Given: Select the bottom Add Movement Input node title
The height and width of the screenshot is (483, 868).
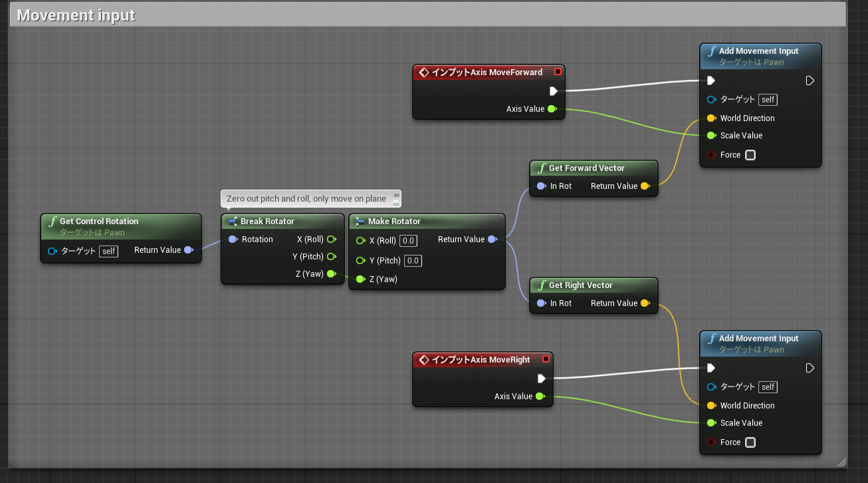Looking at the screenshot, I should coord(758,339).
